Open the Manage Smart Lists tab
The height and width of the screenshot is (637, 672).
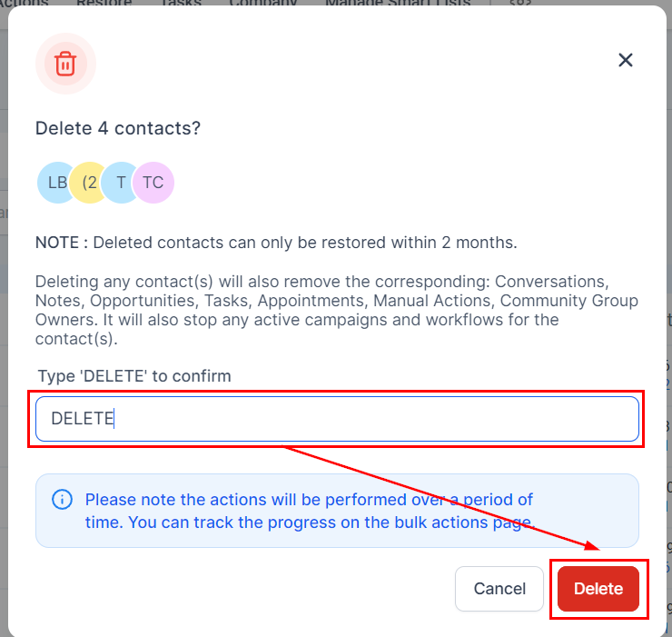[x=398, y=4]
